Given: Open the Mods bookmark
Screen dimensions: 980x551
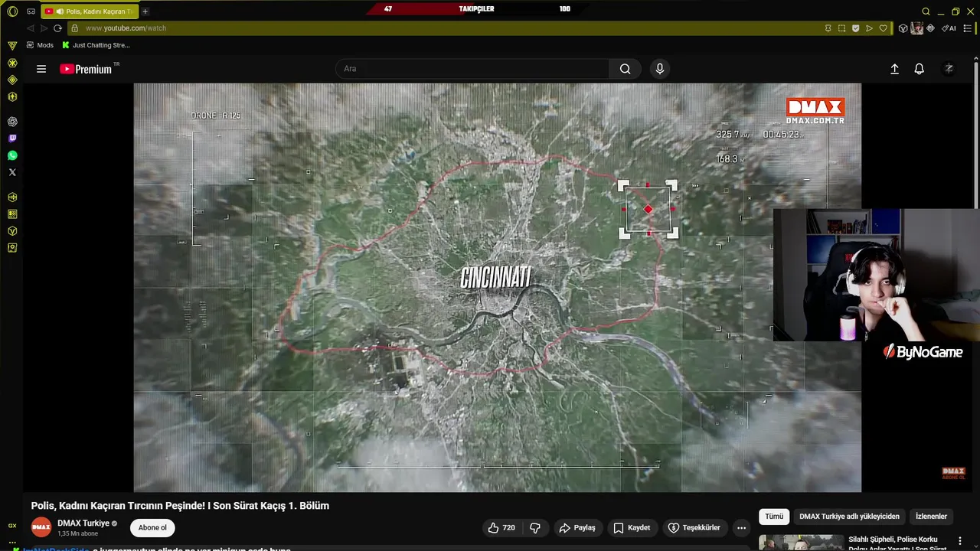Looking at the screenshot, I should point(40,45).
